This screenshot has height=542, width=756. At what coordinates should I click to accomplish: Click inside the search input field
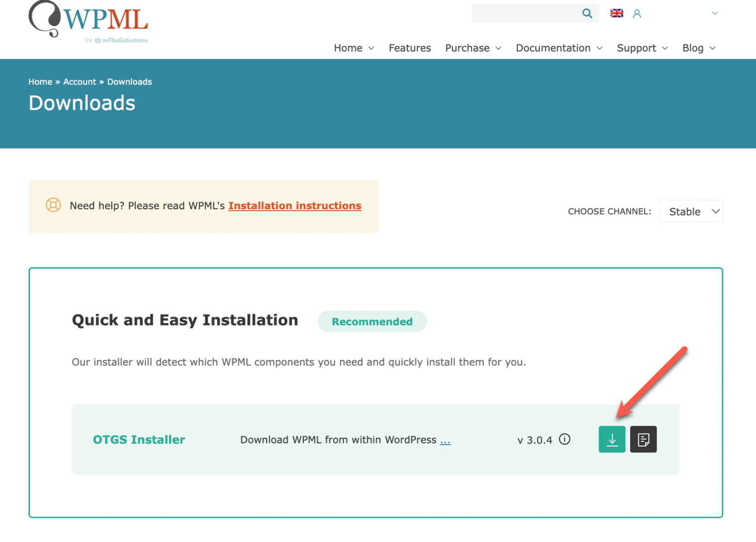point(527,13)
